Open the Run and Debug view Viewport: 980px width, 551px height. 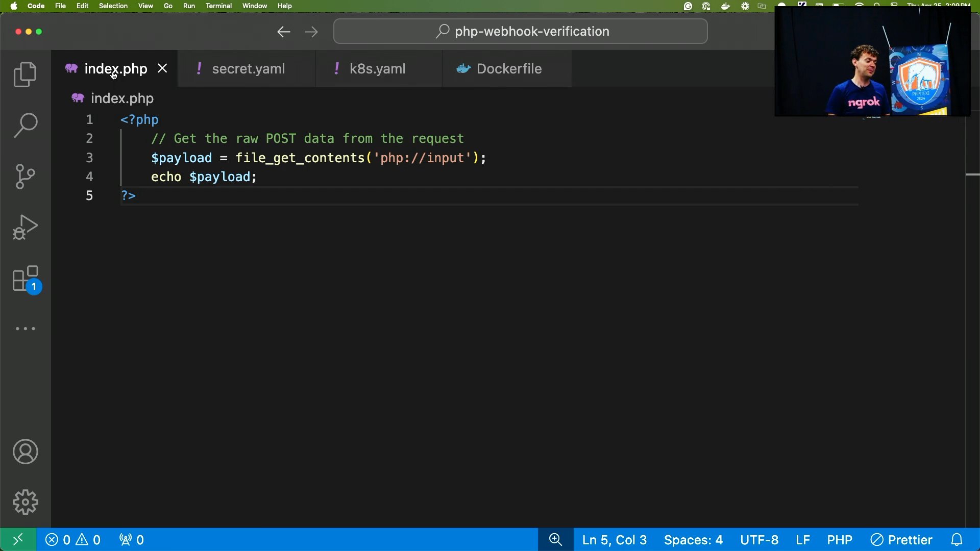point(25,228)
